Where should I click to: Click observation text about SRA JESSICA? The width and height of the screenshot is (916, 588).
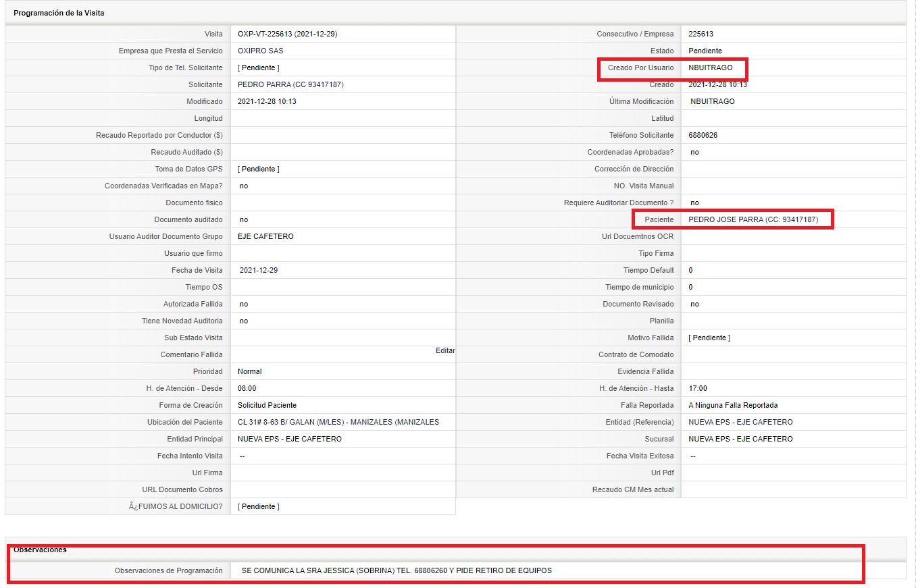(x=397, y=570)
